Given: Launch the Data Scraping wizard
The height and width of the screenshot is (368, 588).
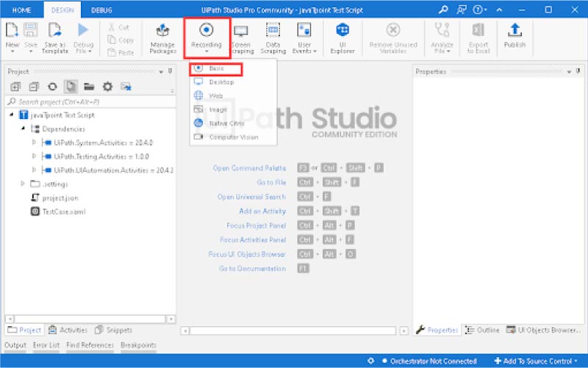Looking at the screenshot, I should click(273, 37).
